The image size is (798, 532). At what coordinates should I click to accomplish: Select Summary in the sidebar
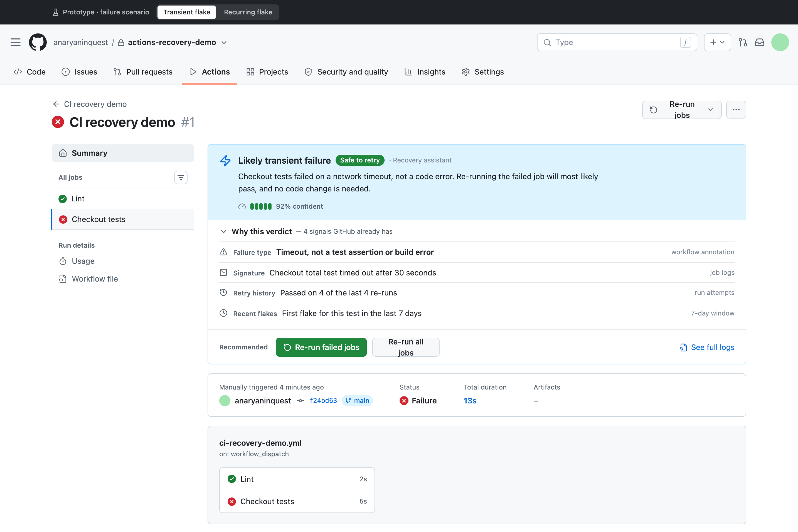click(x=123, y=153)
